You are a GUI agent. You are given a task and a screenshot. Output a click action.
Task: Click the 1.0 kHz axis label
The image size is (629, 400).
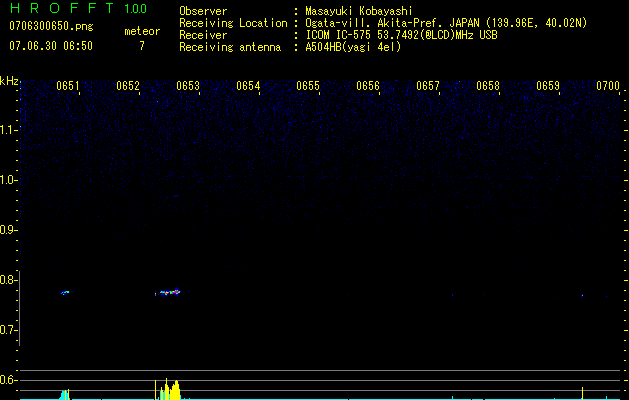pos(7,180)
